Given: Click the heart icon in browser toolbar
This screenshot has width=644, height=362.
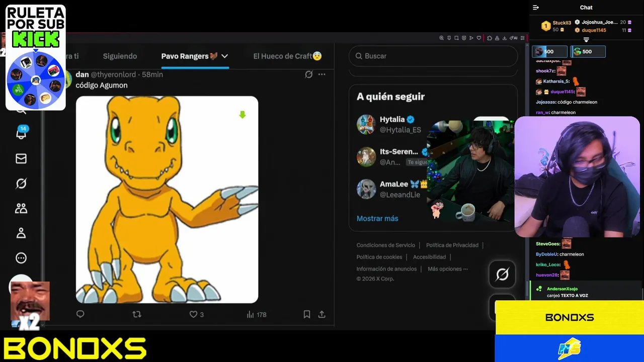Looking at the screenshot, I should (479, 38).
